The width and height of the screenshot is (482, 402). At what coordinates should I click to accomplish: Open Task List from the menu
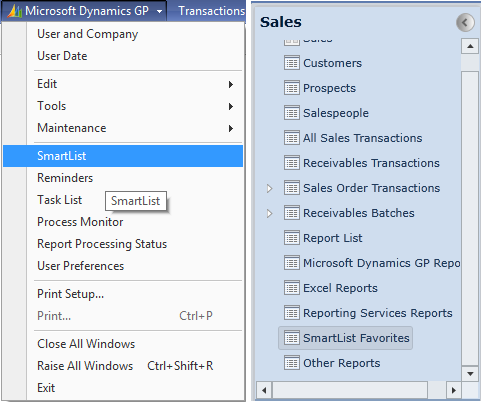tap(59, 200)
